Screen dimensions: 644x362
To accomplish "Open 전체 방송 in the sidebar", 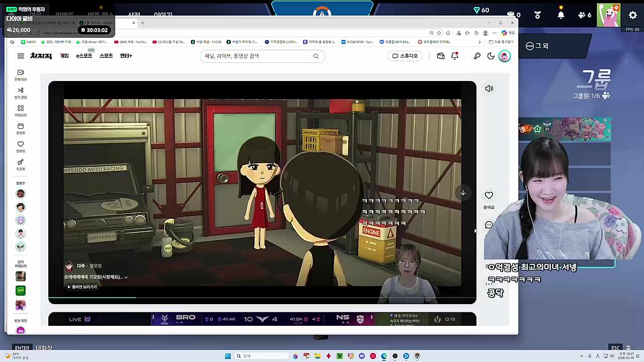I will coord(21,75).
